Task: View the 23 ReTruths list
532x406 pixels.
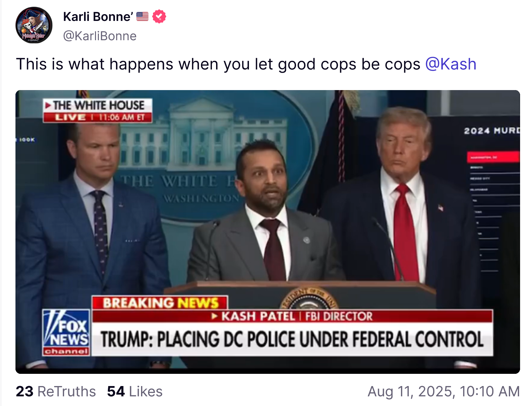Action: click(x=56, y=392)
